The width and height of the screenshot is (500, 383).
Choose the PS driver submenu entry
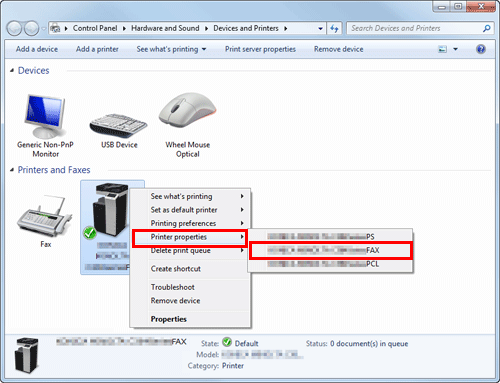click(331, 237)
